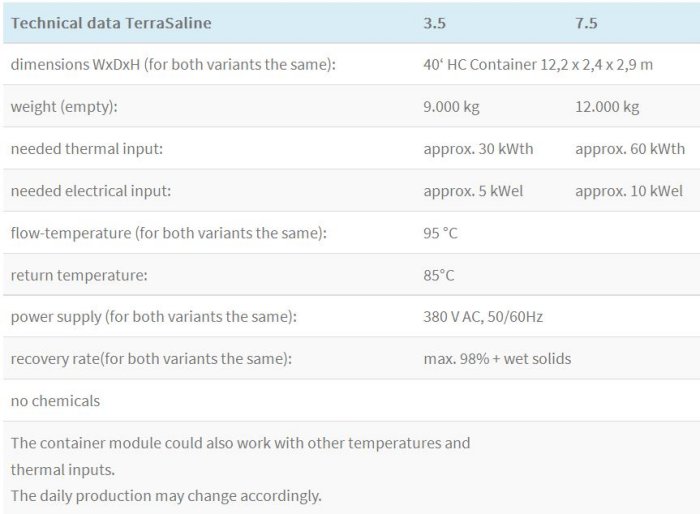Click the 12.000 kg weight value
700x514 pixels.
tap(607, 106)
